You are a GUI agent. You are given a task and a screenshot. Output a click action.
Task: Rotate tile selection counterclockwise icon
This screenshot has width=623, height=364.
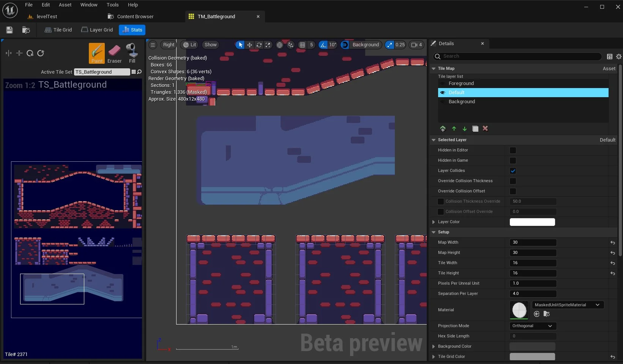coord(41,53)
